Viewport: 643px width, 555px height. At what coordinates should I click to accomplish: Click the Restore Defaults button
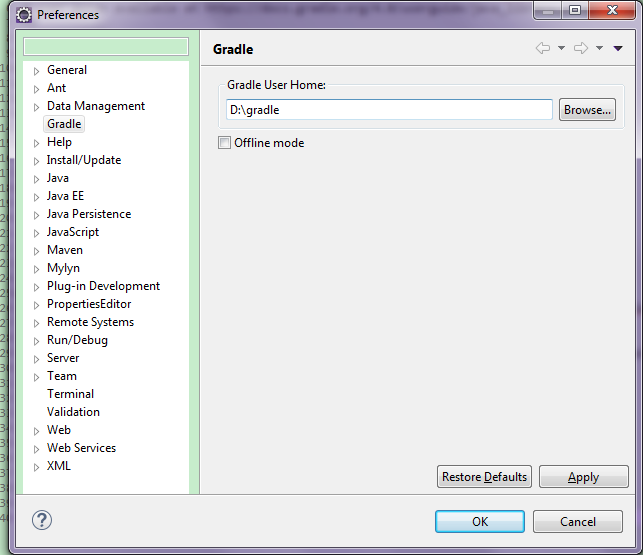[484, 477]
